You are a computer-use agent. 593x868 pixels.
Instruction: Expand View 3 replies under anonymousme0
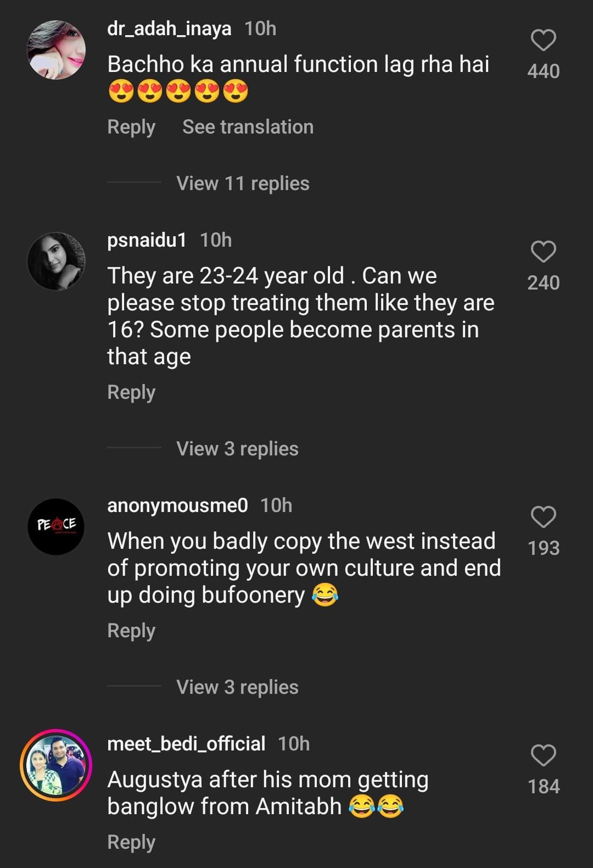click(x=237, y=687)
